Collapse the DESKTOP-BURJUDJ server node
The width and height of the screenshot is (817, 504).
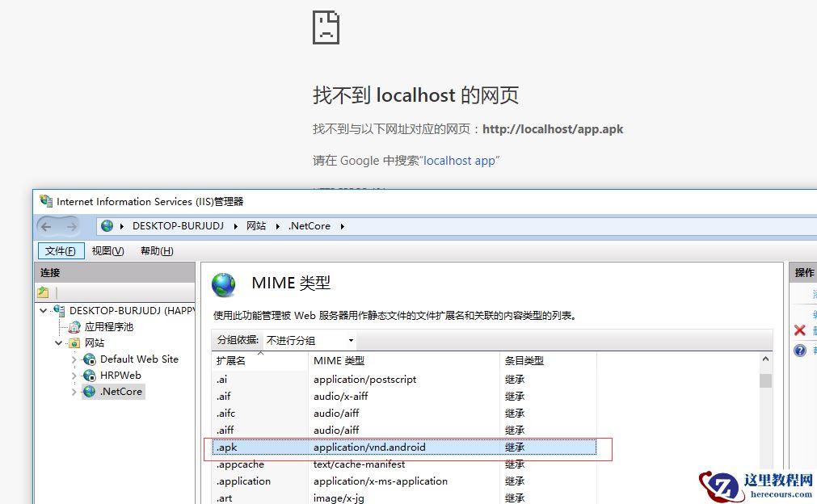click(44, 310)
